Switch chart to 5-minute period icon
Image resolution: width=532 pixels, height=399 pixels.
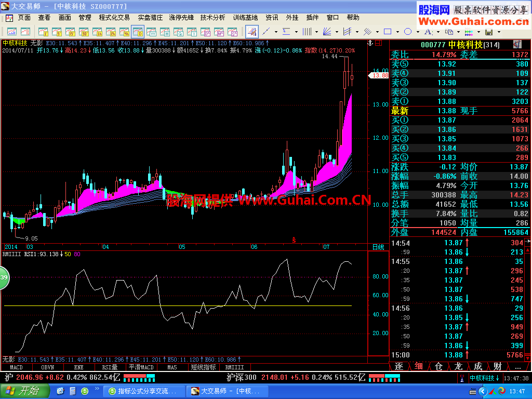pos(57,32)
